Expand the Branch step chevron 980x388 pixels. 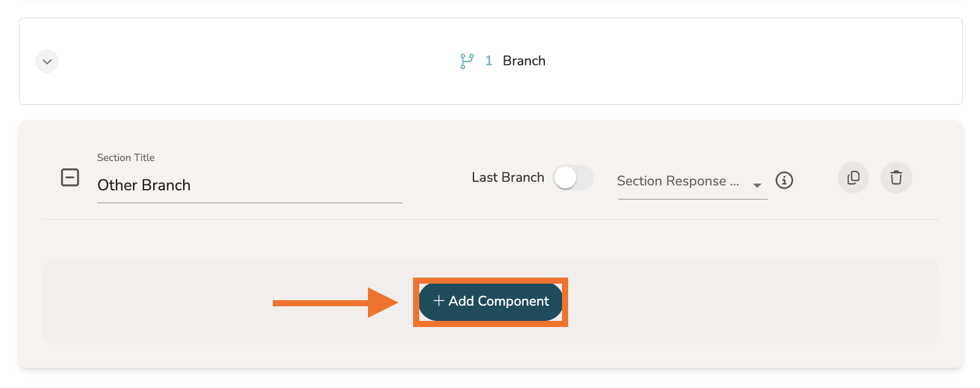[47, 62]
